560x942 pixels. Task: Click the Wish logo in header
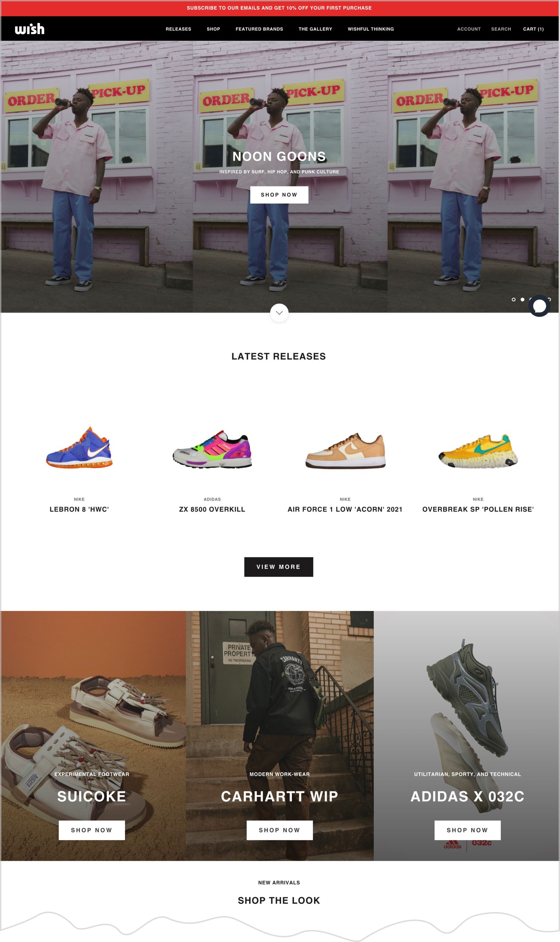30,29
